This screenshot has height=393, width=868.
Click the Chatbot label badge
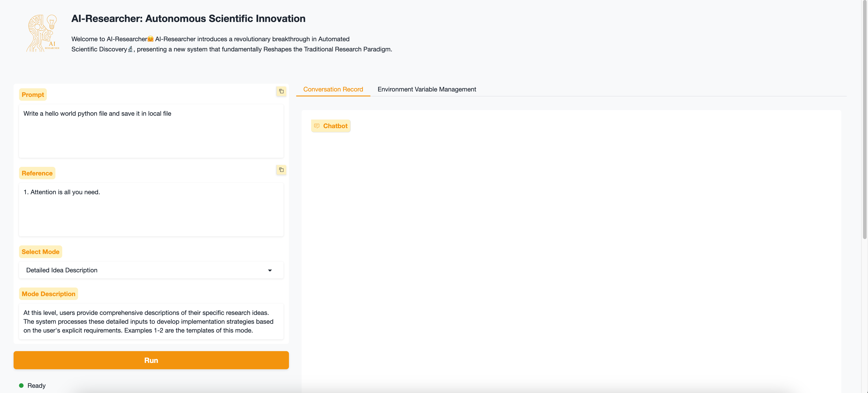pyautogui.click(x=335, y=126)
